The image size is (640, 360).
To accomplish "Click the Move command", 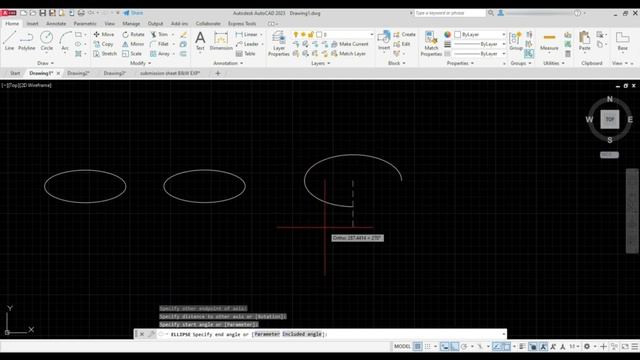I will tap(104, 34).
